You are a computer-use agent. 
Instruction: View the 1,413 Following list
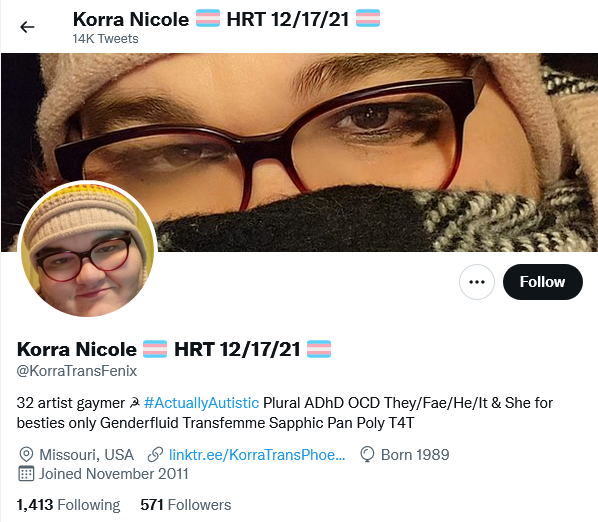tap(68, 505)
